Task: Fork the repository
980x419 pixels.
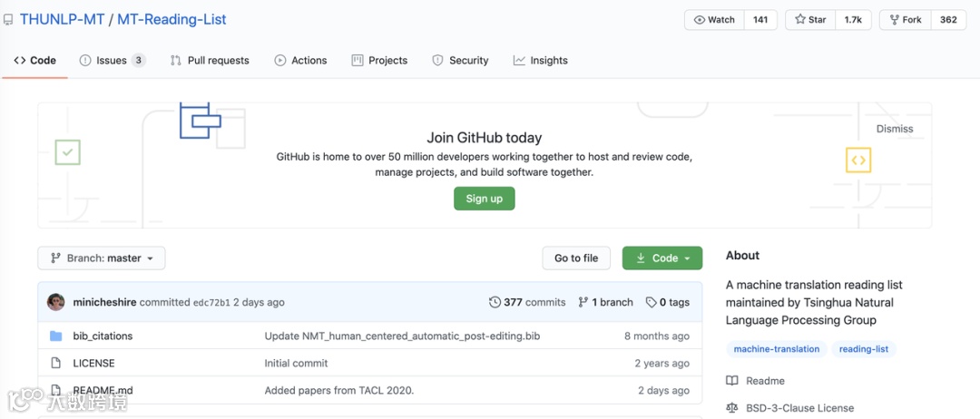Action: coord(905,20)
